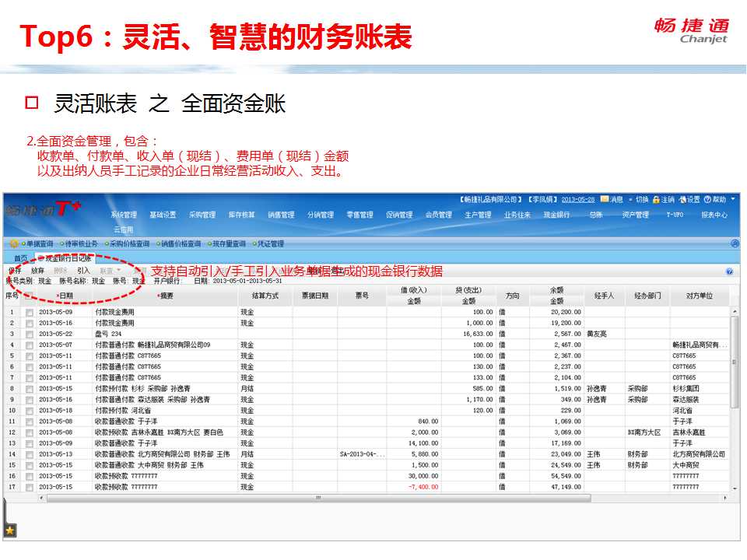Click the blue help icon above the table

[729, 271]
